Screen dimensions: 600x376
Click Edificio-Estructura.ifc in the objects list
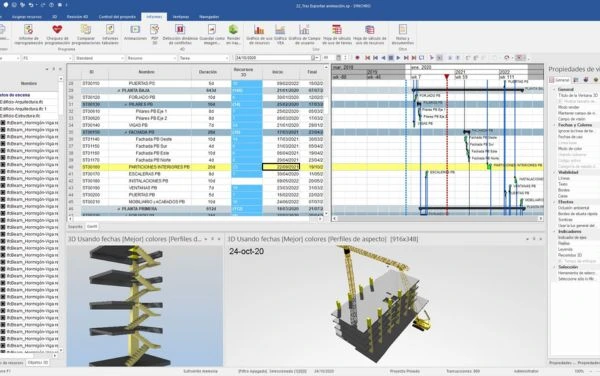point(20,116)
